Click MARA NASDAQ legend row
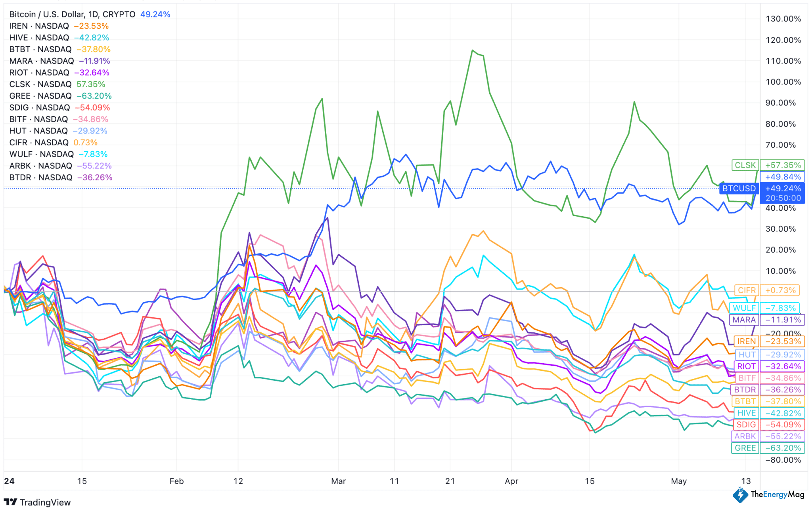 tap(41, 61)
